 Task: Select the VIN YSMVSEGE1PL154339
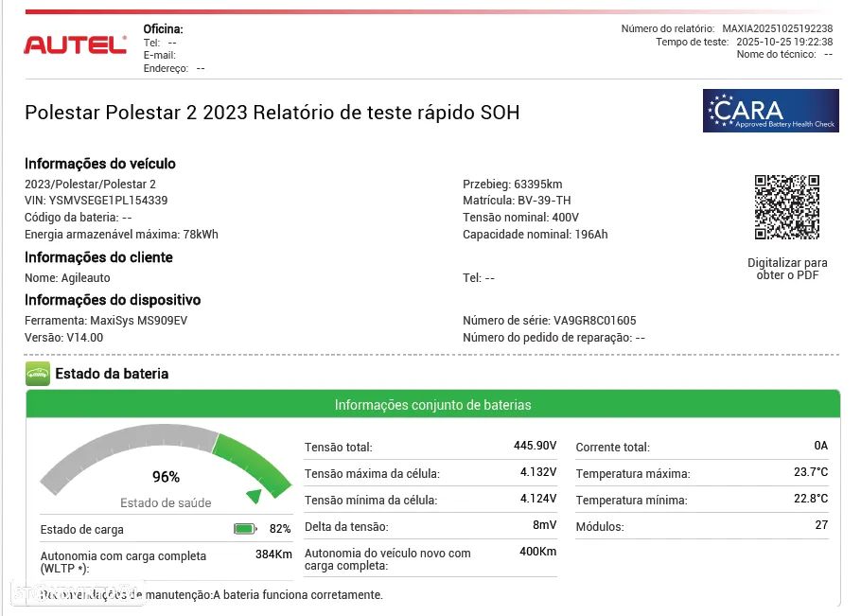[x=108, y=201]
